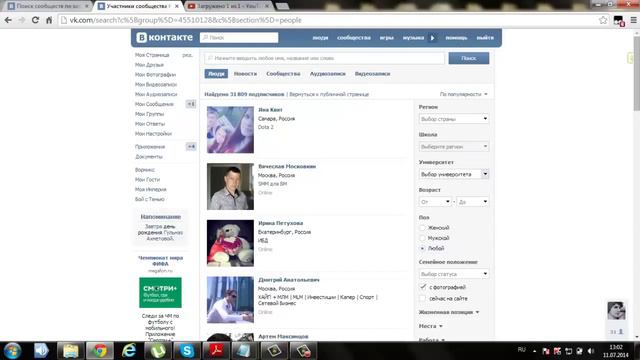
Task: Click the taskbar clock showing 13:02
Action: click(616, 351)
